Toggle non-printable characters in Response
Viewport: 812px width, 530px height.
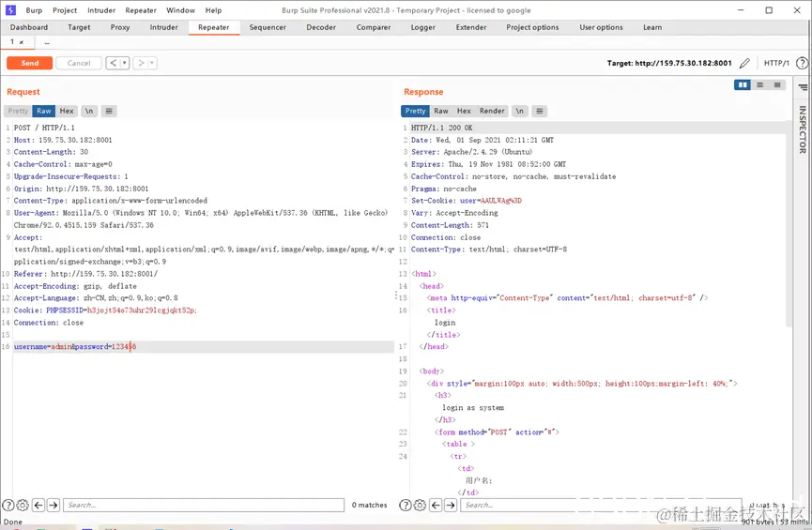(x=519, y=111)
